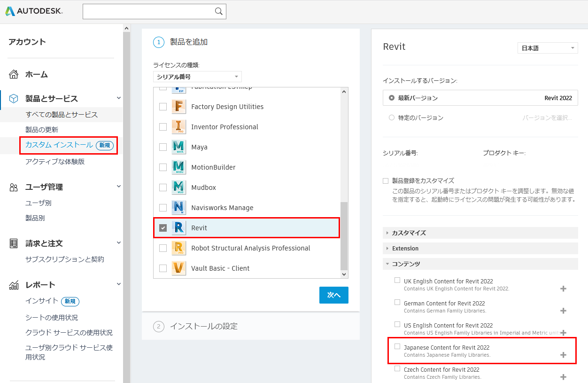Image resolution: width=588 pixels, height=383 pixels.
Task: Select the 特定のバージョン radio button
Action: (x=392, y=118)
